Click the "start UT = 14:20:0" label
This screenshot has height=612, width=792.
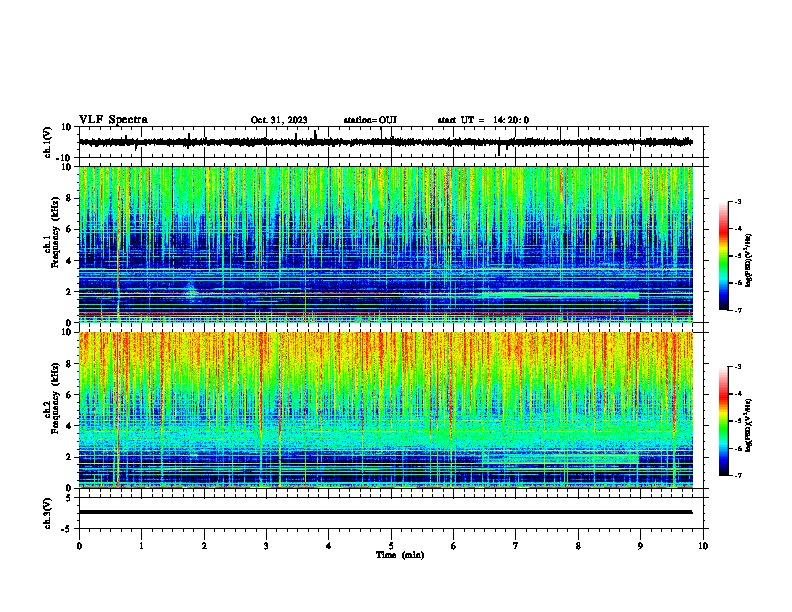point(483,120)
